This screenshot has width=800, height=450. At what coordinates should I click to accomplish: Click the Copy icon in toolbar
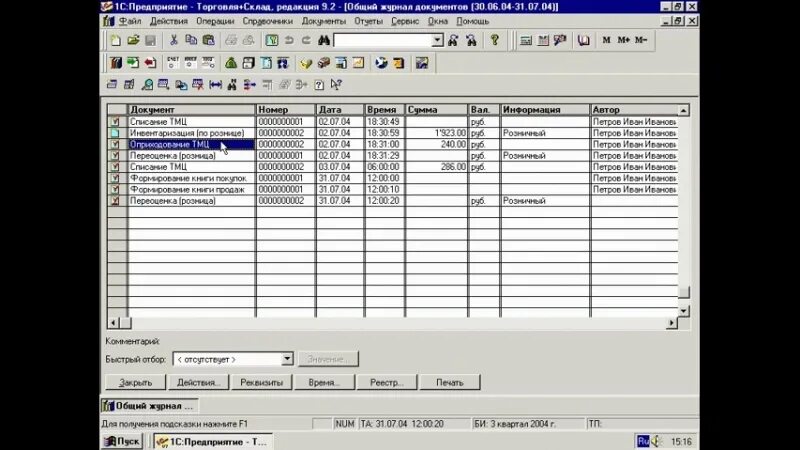(191, 40)
